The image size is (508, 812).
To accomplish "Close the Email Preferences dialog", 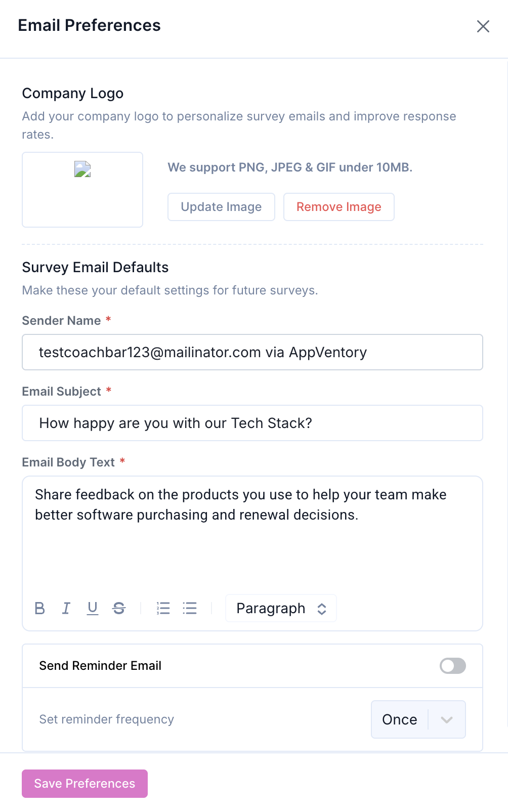I will click(483, 26).
